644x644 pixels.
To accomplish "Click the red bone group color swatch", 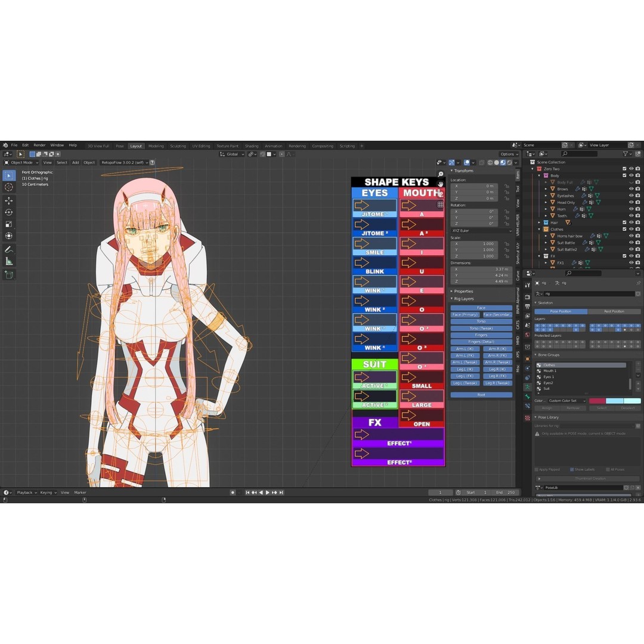I will 597,401.
